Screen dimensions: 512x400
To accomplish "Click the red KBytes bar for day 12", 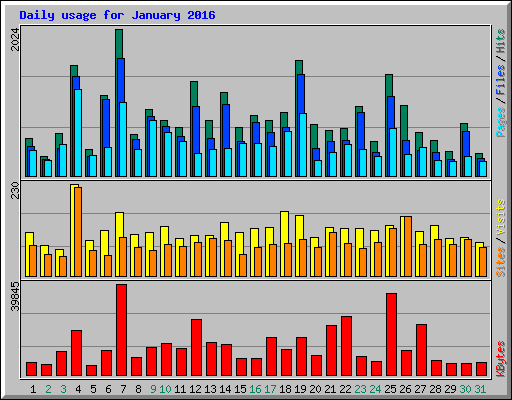I will (x=197, y=348).
